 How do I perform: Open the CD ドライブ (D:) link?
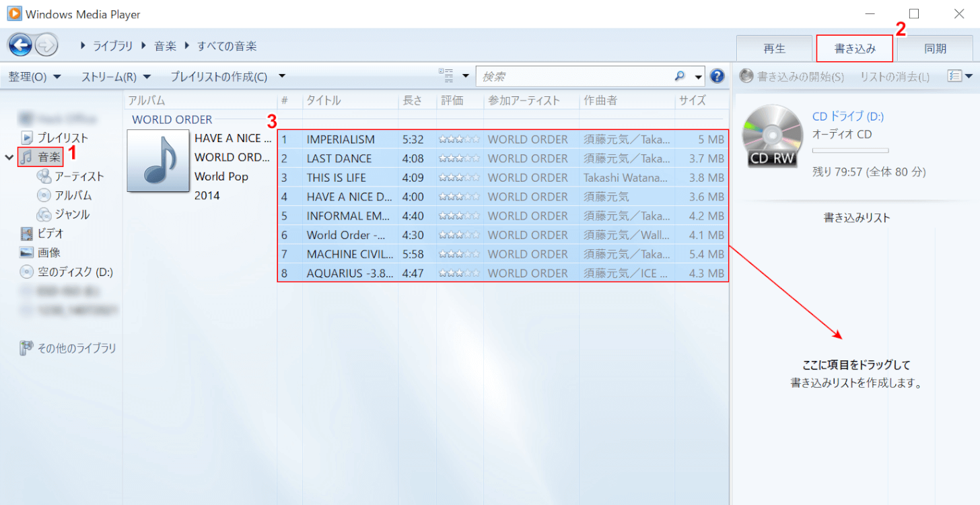[x=847, y=116]
